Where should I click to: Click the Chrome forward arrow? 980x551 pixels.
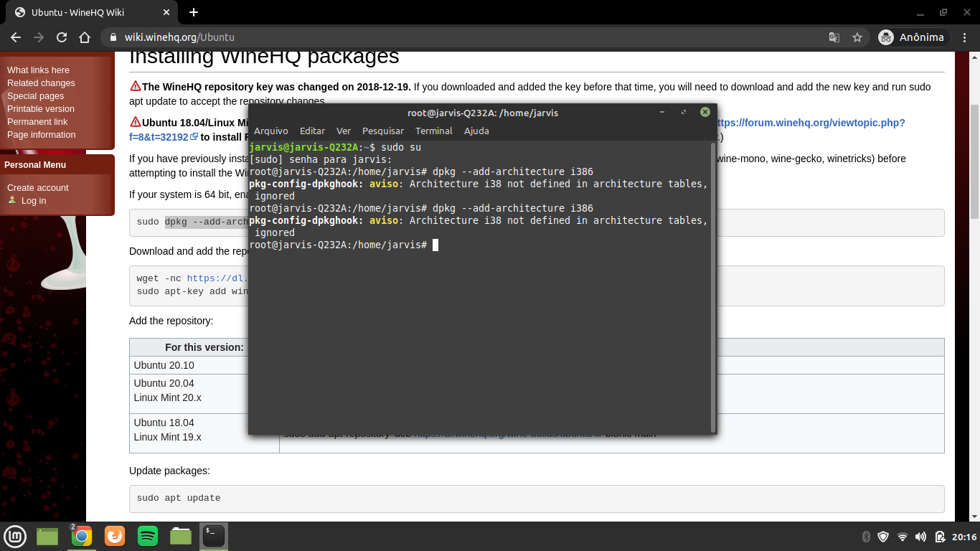39,37
